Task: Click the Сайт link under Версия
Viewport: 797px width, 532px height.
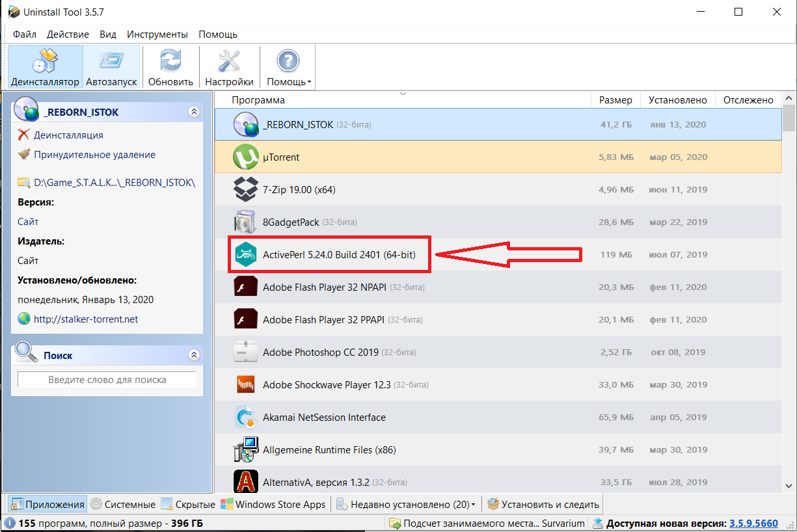Action: tap(28, 221)
